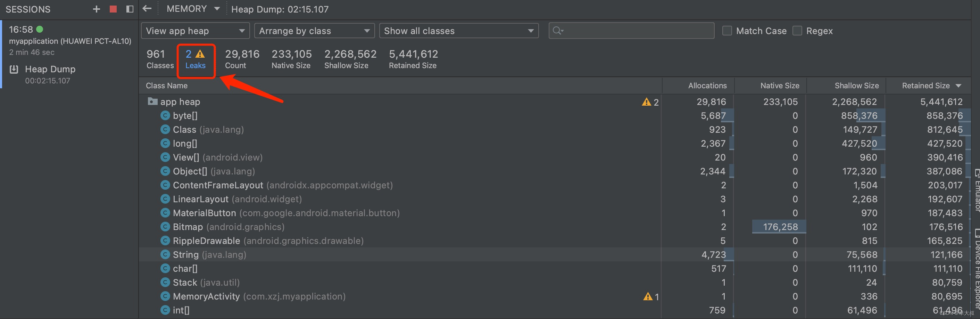Open the MEMORY profiler dropdown menu
Viewport: 980px width, 319px height.
pos(193,9)
